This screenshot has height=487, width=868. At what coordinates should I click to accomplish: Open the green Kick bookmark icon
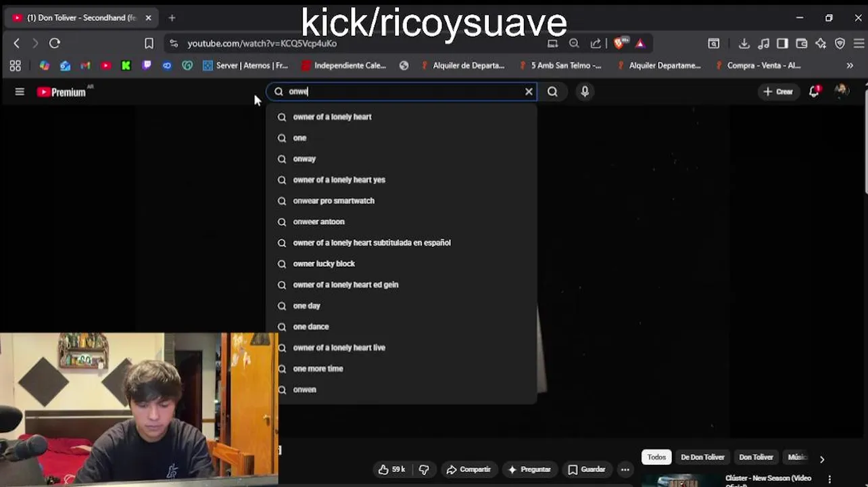[x=126, y=66]
